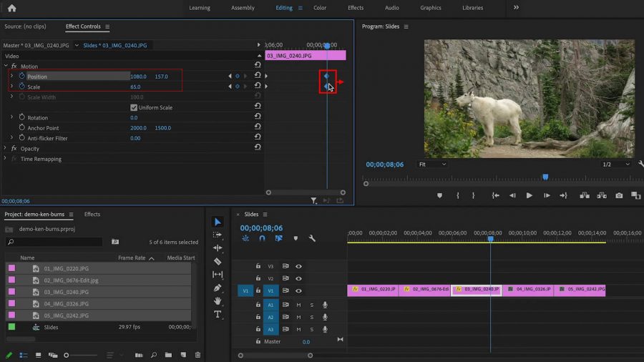Toggle V2 track output eye
Image resolution: width=644 pixels, height=362 pixels.
[x=298, y=278]
